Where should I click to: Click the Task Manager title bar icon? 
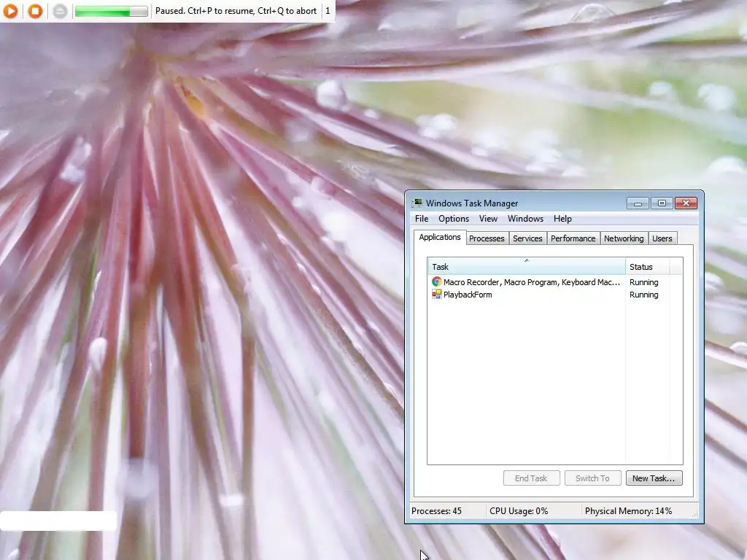click(x=417, y=203)
